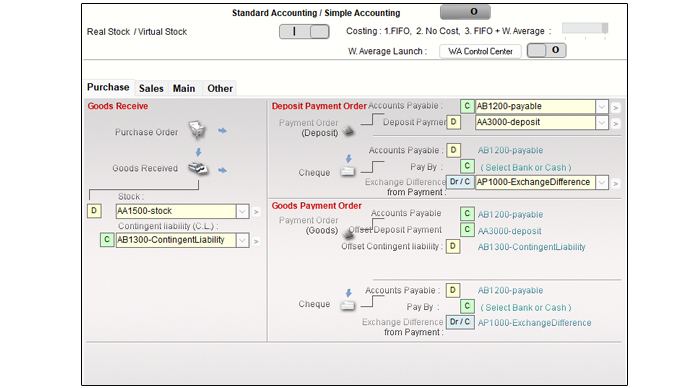Click the Purchase Order cart icon
Screen dimensions: 700x388
click(197, 130)
